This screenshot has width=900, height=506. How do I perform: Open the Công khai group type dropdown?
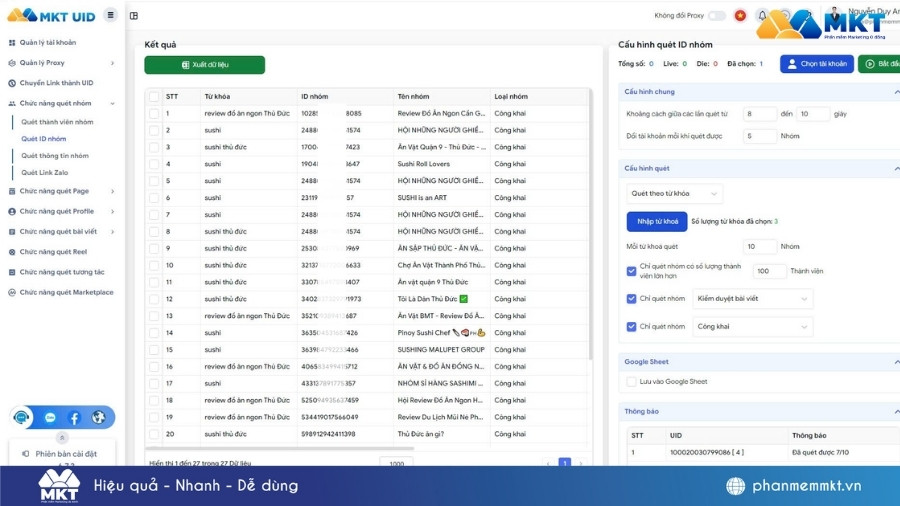[752, 327]
